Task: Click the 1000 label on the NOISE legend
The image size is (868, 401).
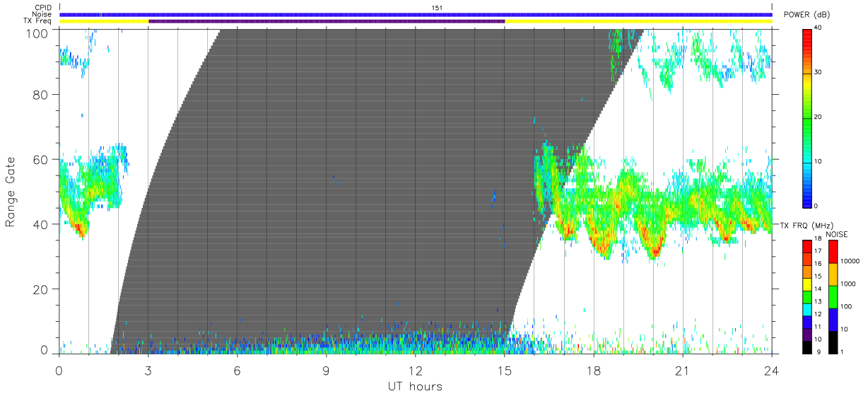Action: click(x=848, y=284)
